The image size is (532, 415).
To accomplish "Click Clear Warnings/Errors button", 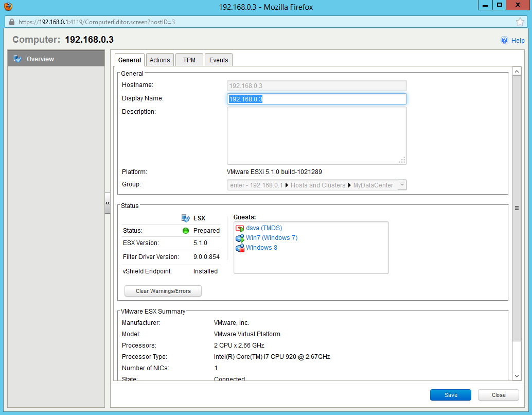I will 163,291.
